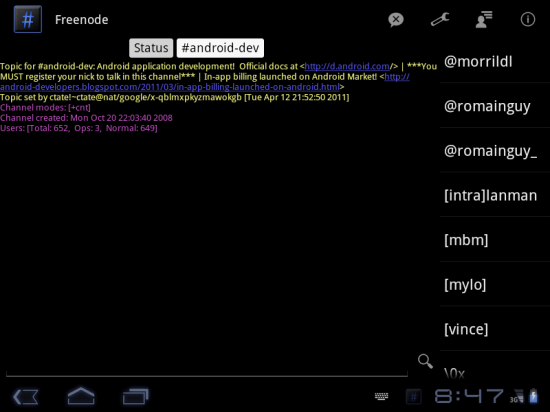This screenshot has height=412, width=550.
Task: Click the message input field
Action: [x=207, y=366]
